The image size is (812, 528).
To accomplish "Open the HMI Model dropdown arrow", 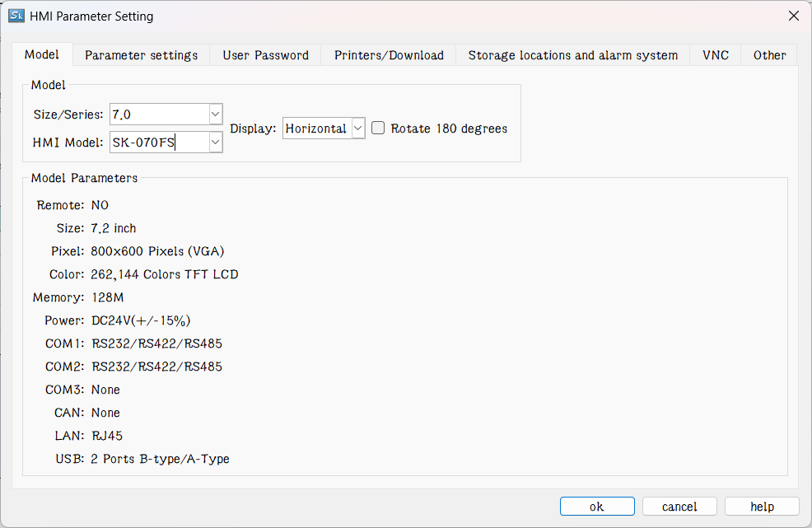I will [x=215, y=143].
